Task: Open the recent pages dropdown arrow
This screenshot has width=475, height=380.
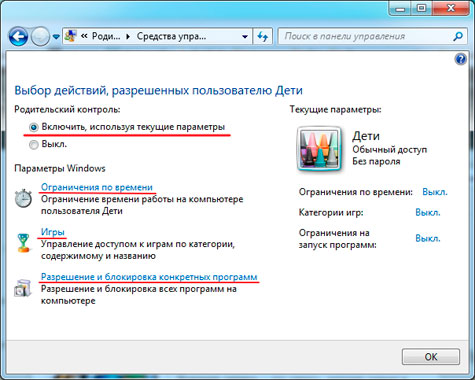Action: pyautogui.click(x=56, y=37)
